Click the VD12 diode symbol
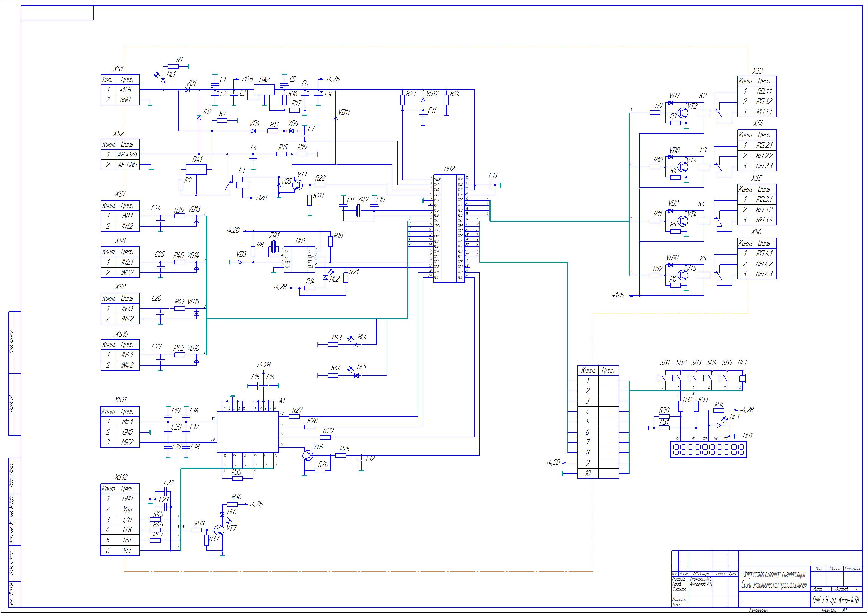868x613 pixels. 423,100
